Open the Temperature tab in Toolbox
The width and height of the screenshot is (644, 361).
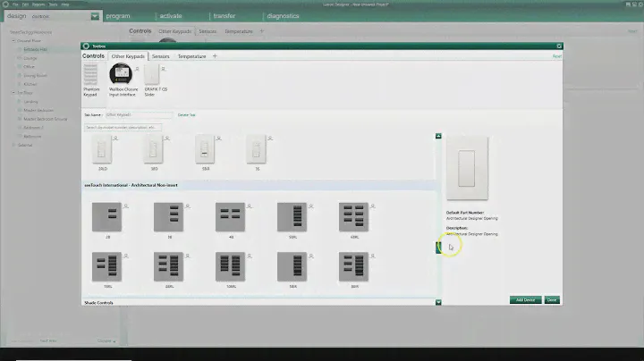[191, 55]
